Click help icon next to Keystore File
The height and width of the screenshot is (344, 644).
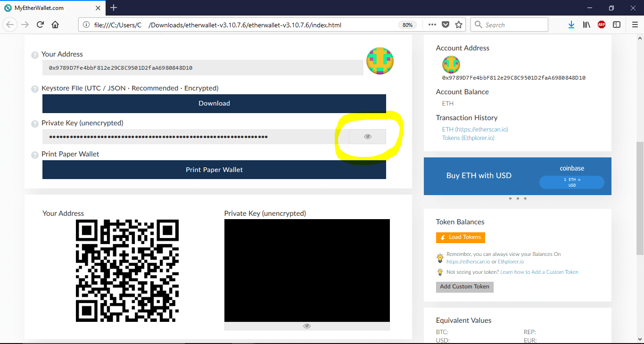[34, 89]
